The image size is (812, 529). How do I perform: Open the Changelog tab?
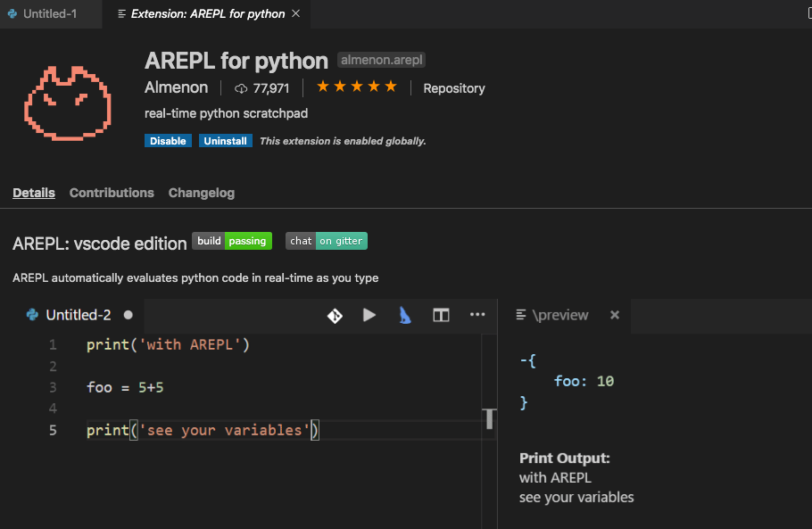coord(202,193)
